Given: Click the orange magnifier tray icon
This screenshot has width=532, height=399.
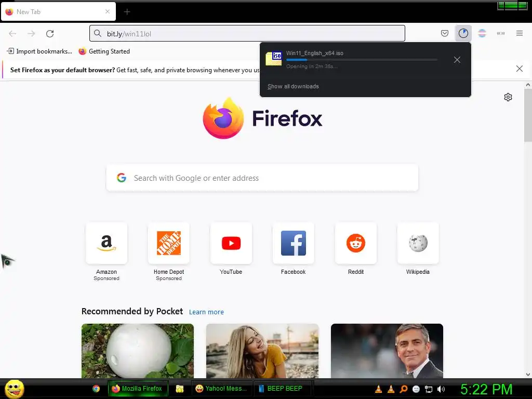Looking at the screenshot, I should tap(403, 389).
